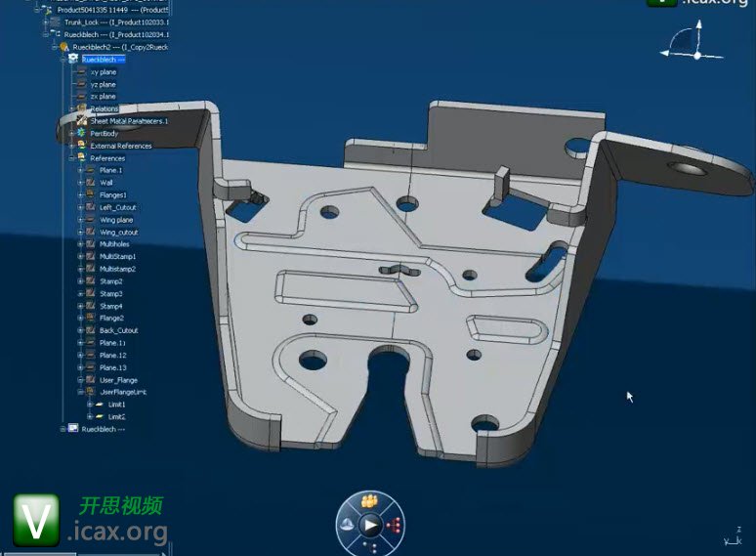This screenshot has height=556, width=756.
Task: Click the Rueckblech2 instance icon
Action: pyautogui.click(x=64, y=47)
